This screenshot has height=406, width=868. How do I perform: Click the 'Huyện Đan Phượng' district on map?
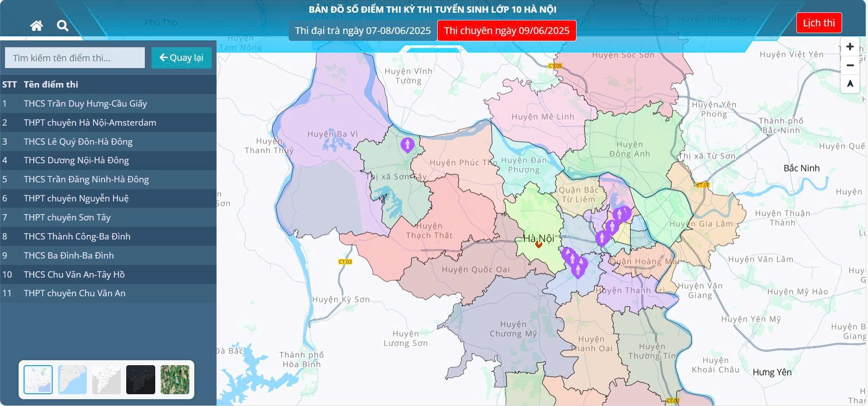523,165
